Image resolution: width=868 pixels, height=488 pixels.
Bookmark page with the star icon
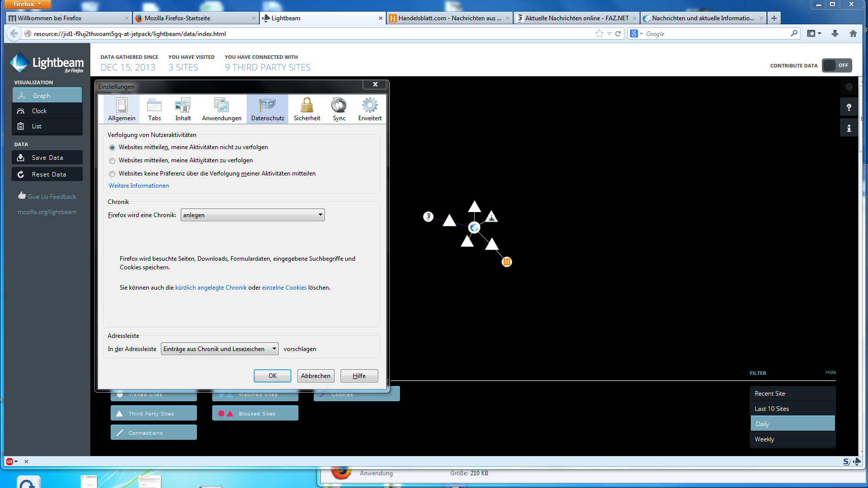(x=599, y=33)
